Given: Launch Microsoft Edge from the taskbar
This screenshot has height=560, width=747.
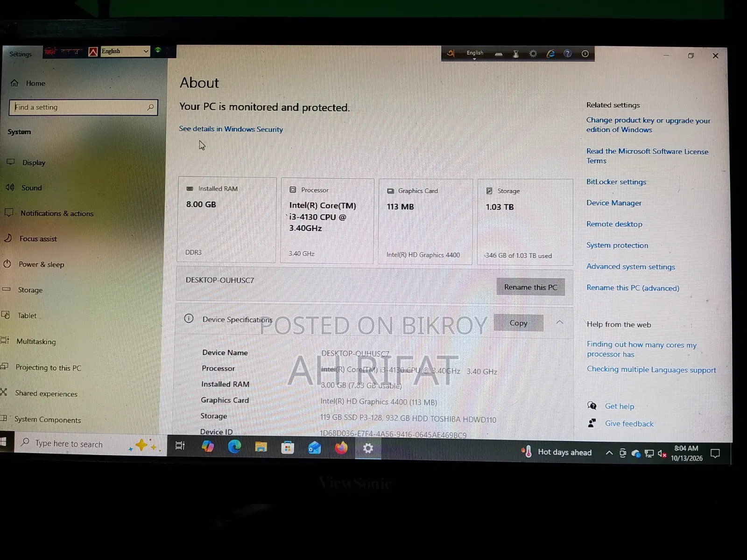Looking at the screenshot, I should tap(234, 447).
